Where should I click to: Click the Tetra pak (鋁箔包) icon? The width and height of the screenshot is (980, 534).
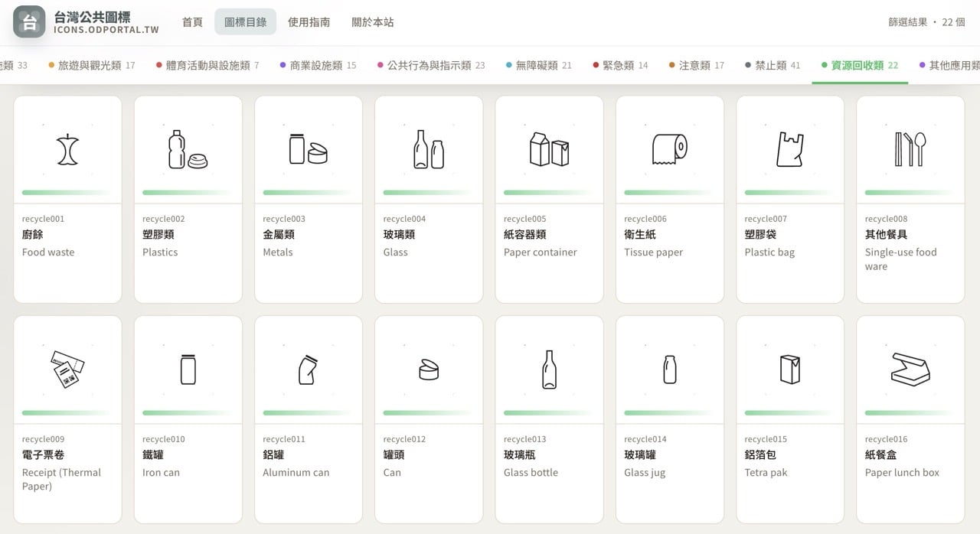[789, 368]
